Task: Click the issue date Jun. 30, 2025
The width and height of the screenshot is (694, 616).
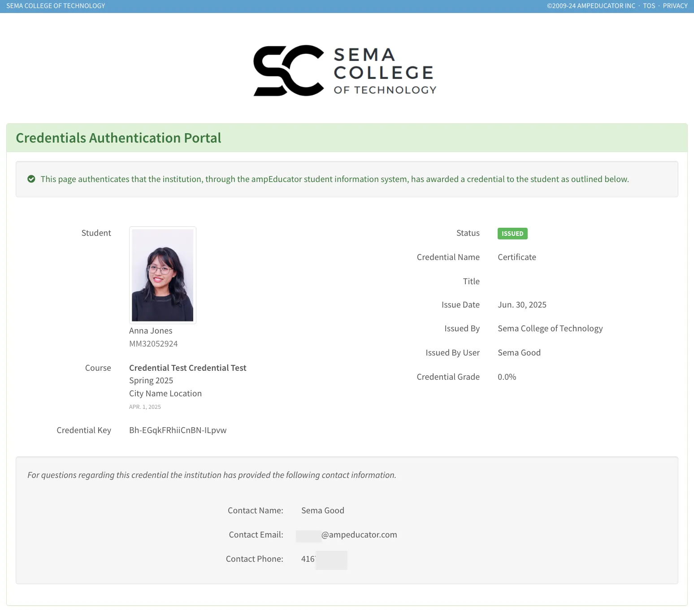Action: pyautogui.click(x=522, y=305)
